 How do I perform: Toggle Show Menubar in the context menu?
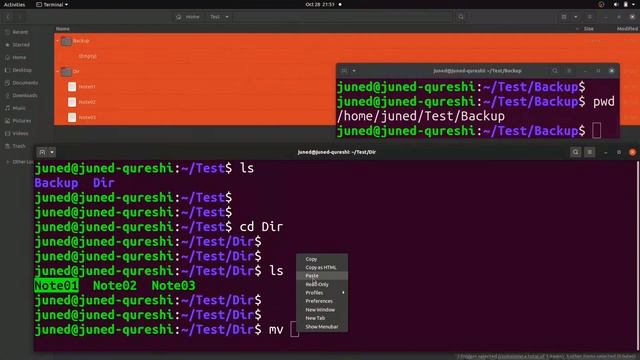coord(322,327)
